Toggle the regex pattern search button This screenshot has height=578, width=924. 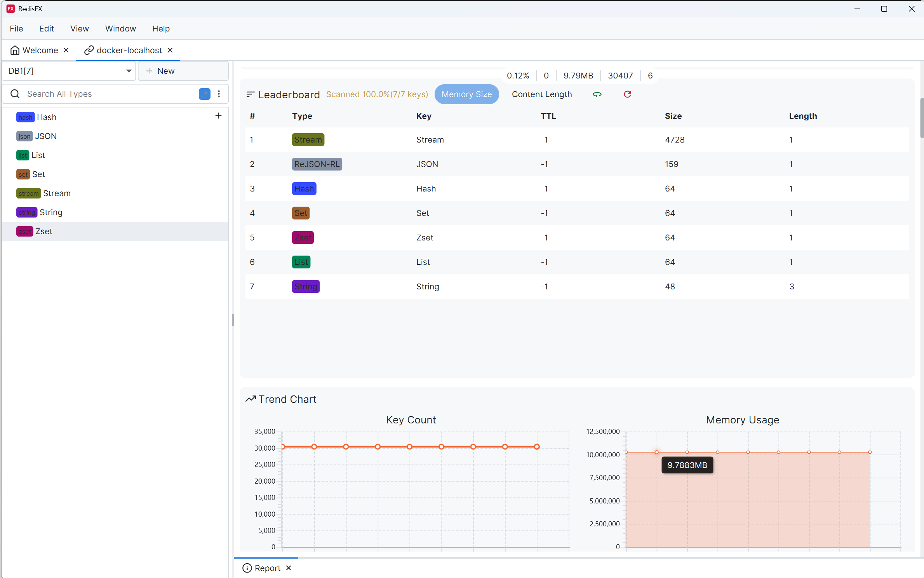[x=204, y=94]
